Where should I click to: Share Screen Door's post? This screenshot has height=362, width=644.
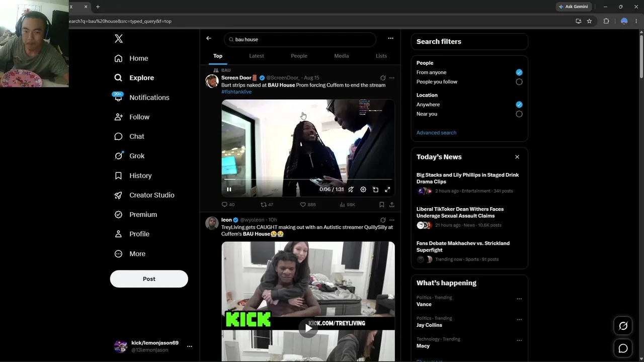(392, 205)
